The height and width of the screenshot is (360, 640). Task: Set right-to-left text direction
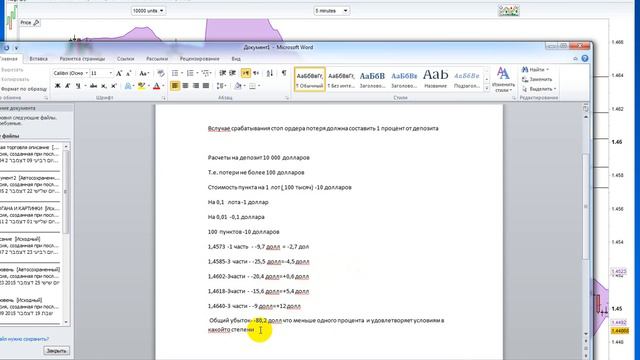[x=256, y=73]
